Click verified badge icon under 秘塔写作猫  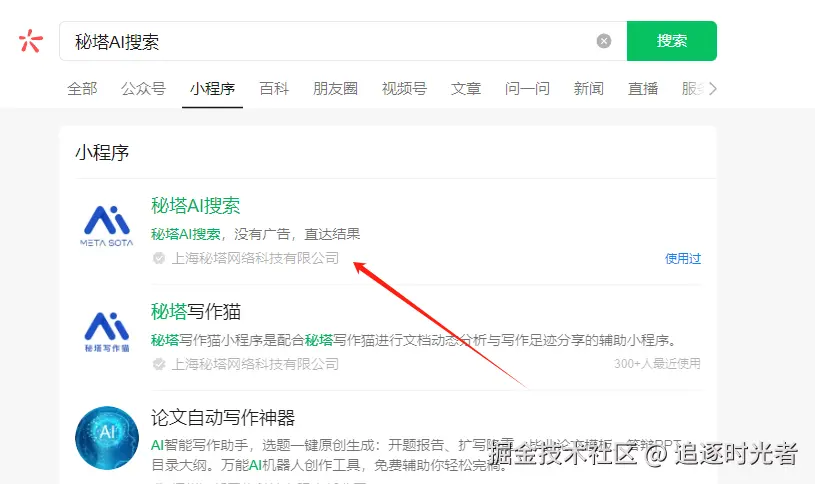click(x=159, y=364)
